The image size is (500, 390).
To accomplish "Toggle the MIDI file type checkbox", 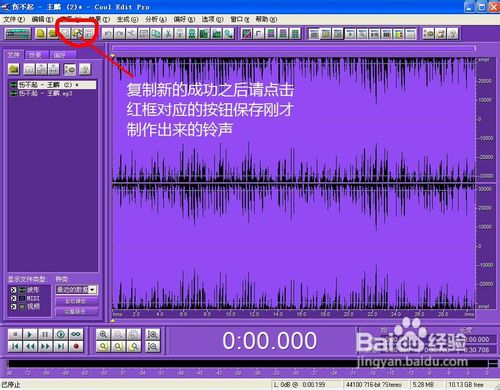I will pyautogui.click(x=13, y=298).
